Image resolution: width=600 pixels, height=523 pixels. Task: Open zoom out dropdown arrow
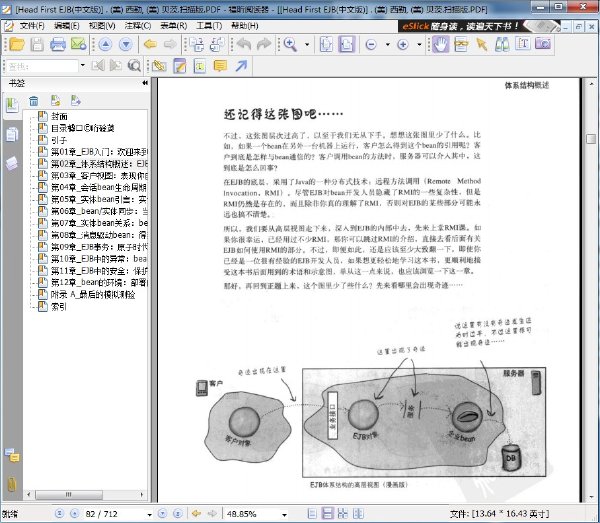387,45
